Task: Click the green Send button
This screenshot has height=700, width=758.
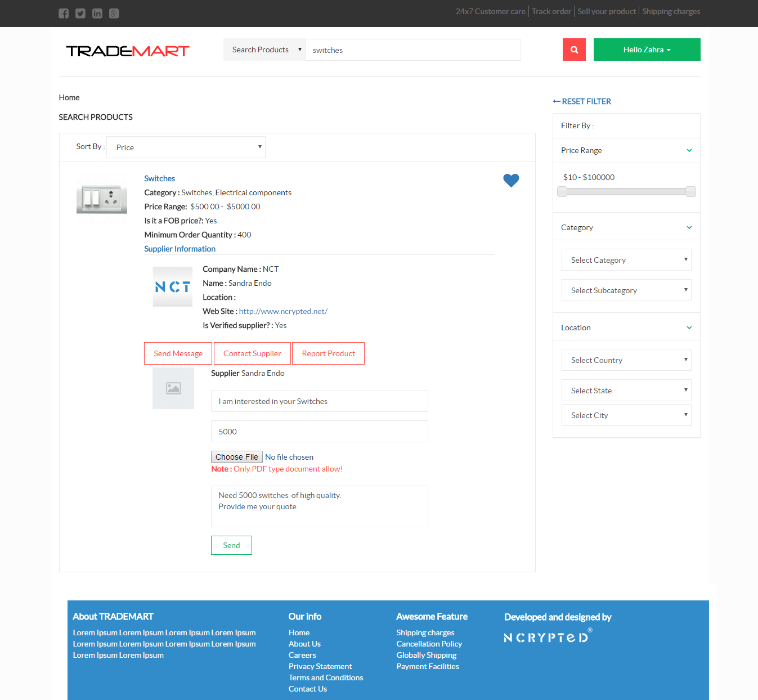Action: pos(231,545)
